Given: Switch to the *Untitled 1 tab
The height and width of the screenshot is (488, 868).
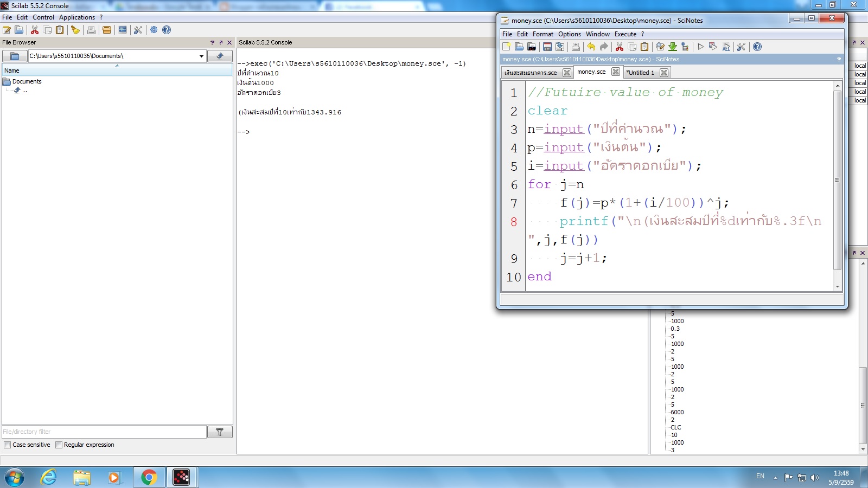Looking at the screenshot, I should click(x=640, y=73).
